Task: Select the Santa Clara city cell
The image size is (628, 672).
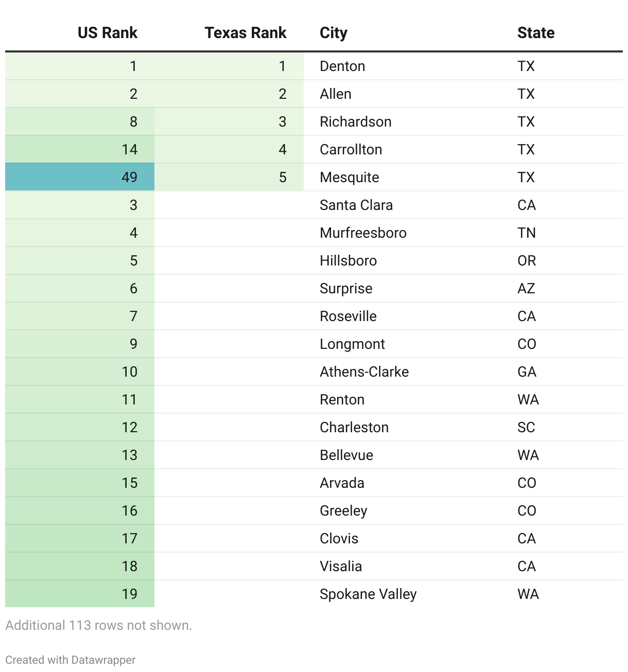Action: (356, 205)
